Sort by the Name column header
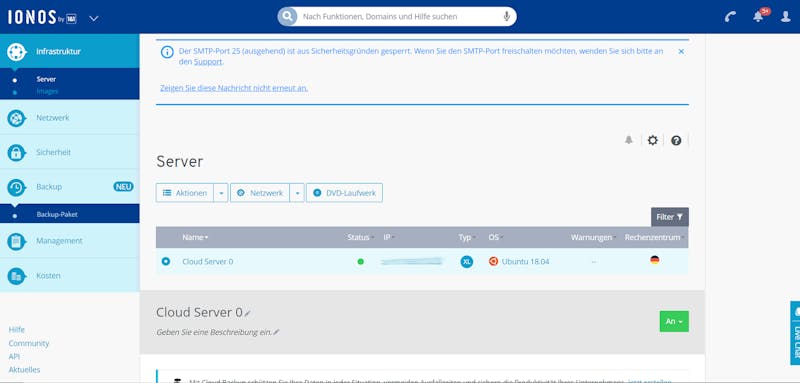800x383 pixels. [195, 238]
